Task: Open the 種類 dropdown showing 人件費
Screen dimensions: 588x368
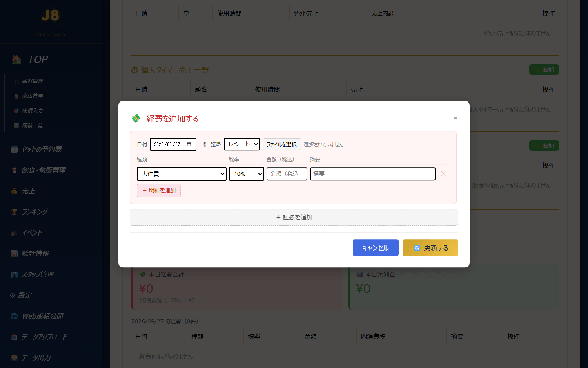Action: pos(182,174)
